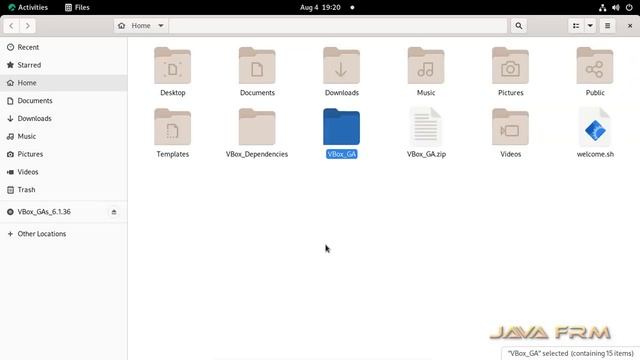Open Starred in the sidebar
The image size is (640, 360).
64,65
